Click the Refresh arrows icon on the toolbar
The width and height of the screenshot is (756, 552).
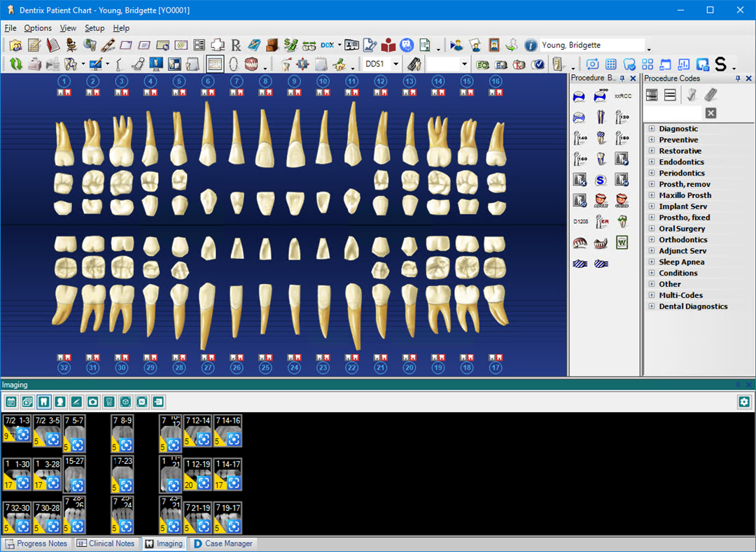point(15,64)
